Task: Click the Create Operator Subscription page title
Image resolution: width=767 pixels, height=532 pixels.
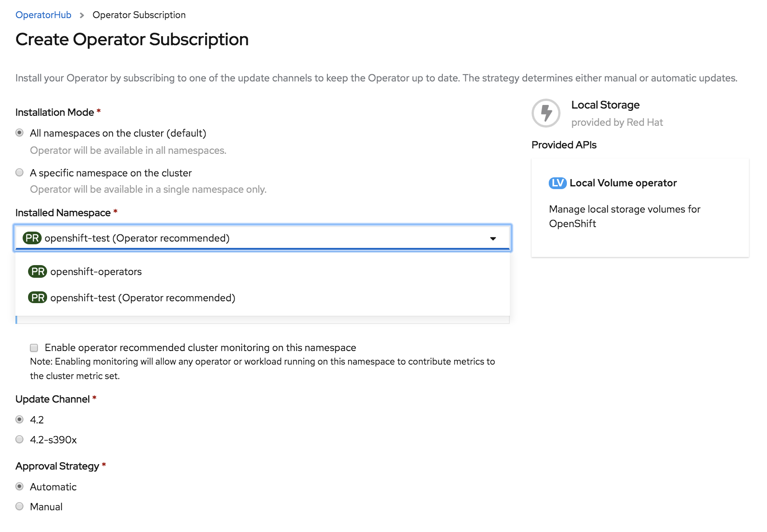Action: pyautogui.click(x=132, y=39)
